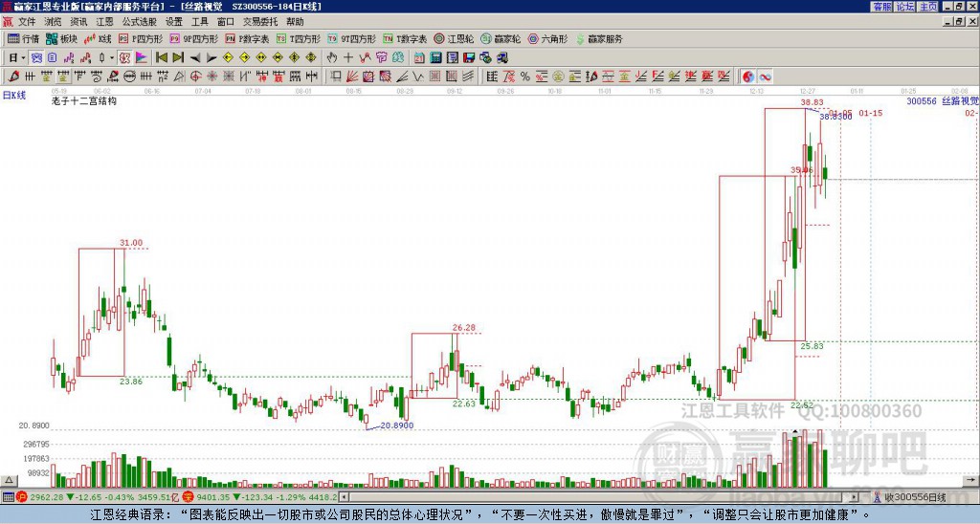Viewport: 980px width, 524px height.
Task: Click the 38.83 price high label
Action: click(x=812, y=101)
